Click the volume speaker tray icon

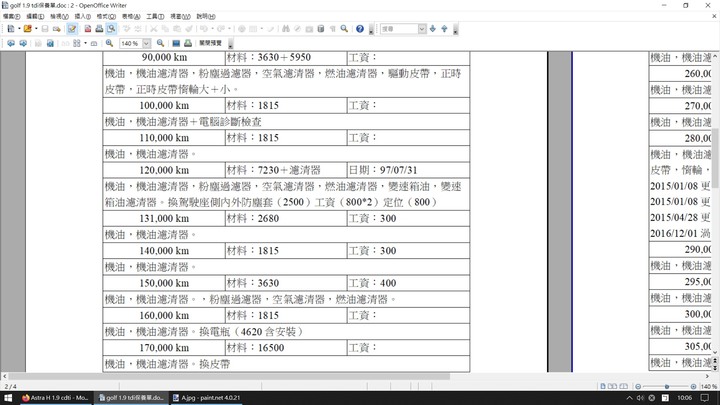(640, 398)
